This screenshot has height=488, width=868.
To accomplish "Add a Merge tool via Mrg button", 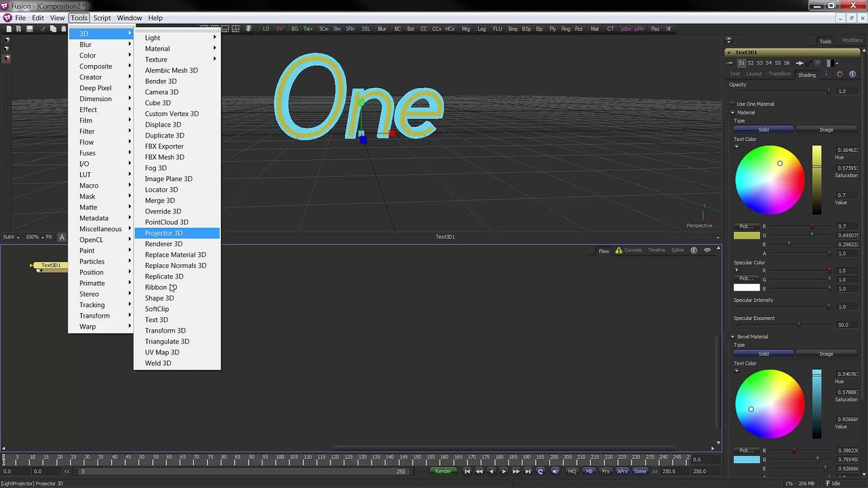I will (x=466, y=28).
